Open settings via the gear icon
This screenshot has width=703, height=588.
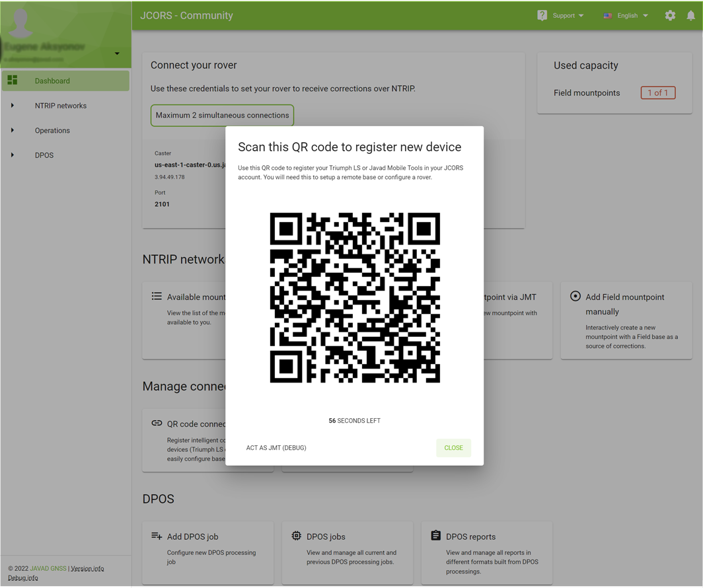(670, 16)
